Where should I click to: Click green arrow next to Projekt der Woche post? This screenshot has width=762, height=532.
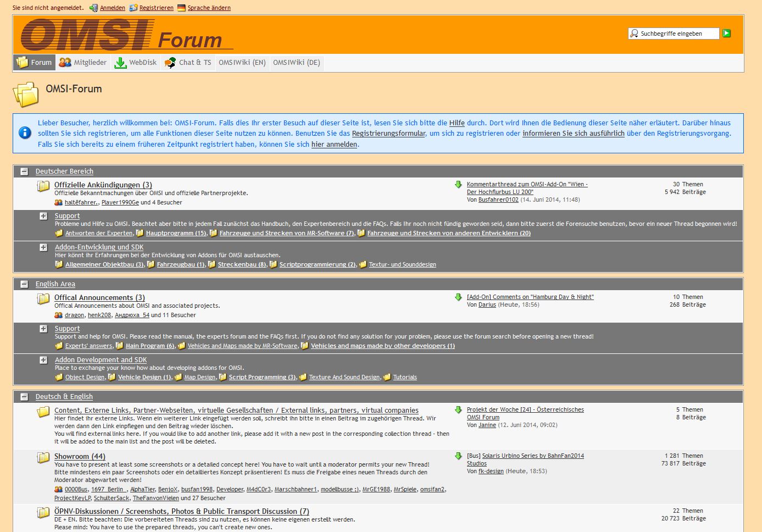(x=458, y=410)
